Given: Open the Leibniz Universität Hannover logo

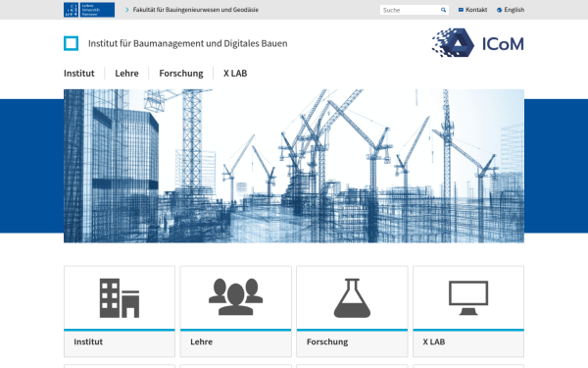Looking at the screenshot, I should (89, 10).
